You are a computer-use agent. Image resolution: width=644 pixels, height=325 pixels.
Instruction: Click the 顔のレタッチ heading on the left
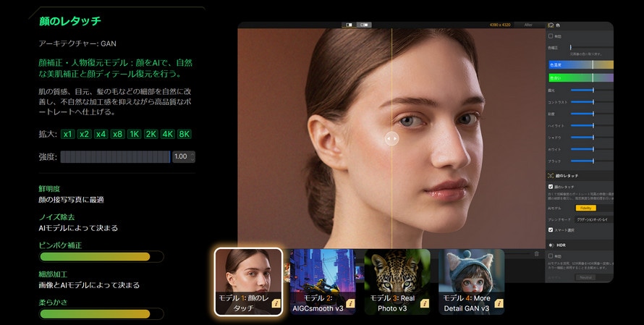point(70,22)
